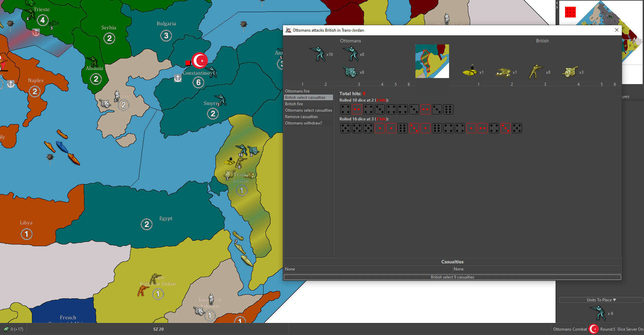Click the right 'None' casualties cell
Image resolution: width=644 pixels, height=335 pixels.
click(536, 269)
